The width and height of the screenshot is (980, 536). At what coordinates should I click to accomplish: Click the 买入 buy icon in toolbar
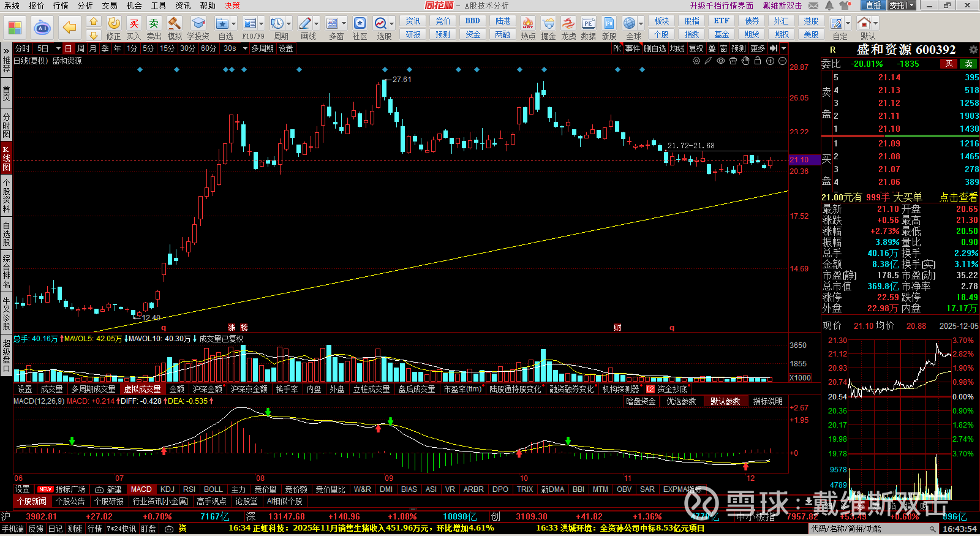(x=134, y=23)
